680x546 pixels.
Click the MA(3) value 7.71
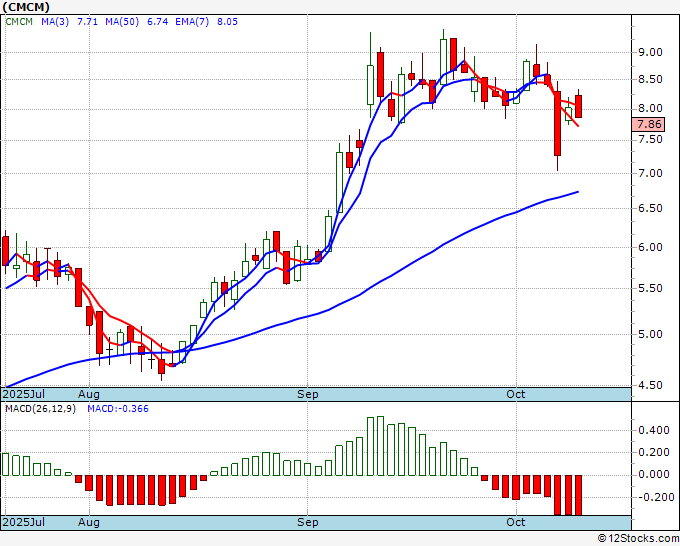(x=87, y=22)
